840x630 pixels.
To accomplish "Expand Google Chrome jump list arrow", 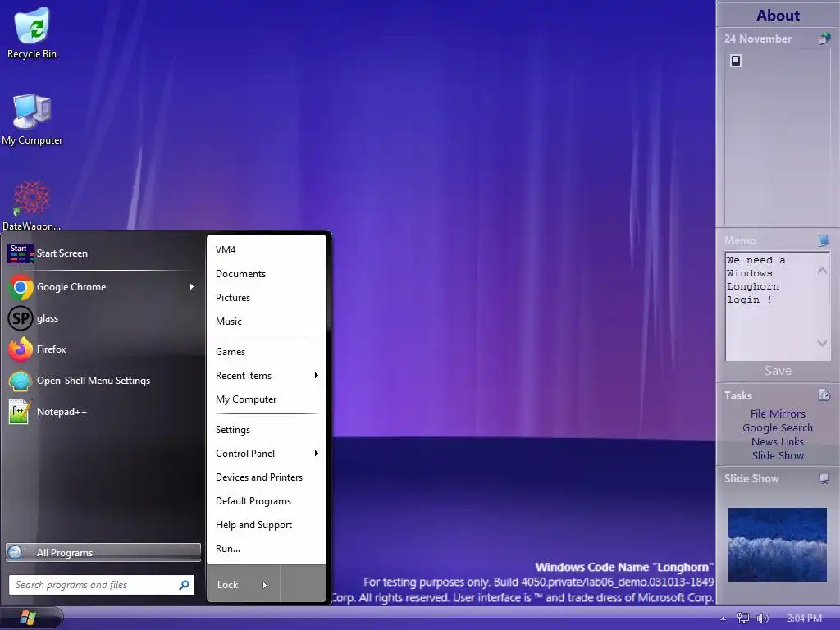I will 192,287.
